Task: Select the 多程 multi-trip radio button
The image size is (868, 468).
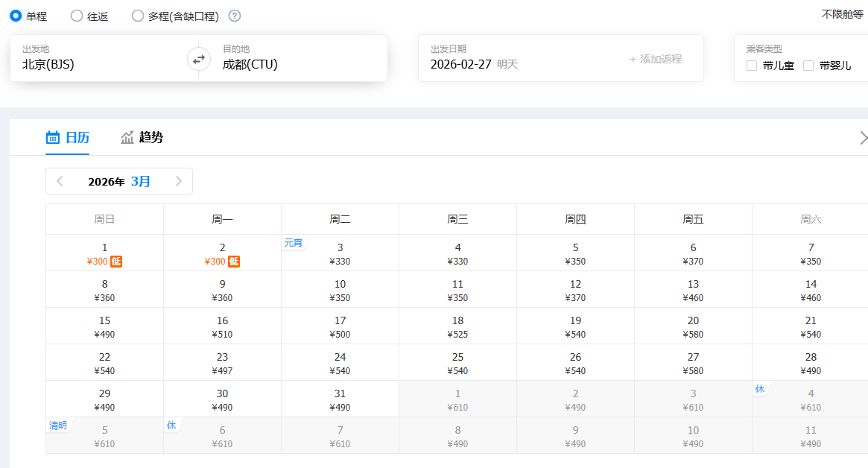Action: click(x=138, y=16)
